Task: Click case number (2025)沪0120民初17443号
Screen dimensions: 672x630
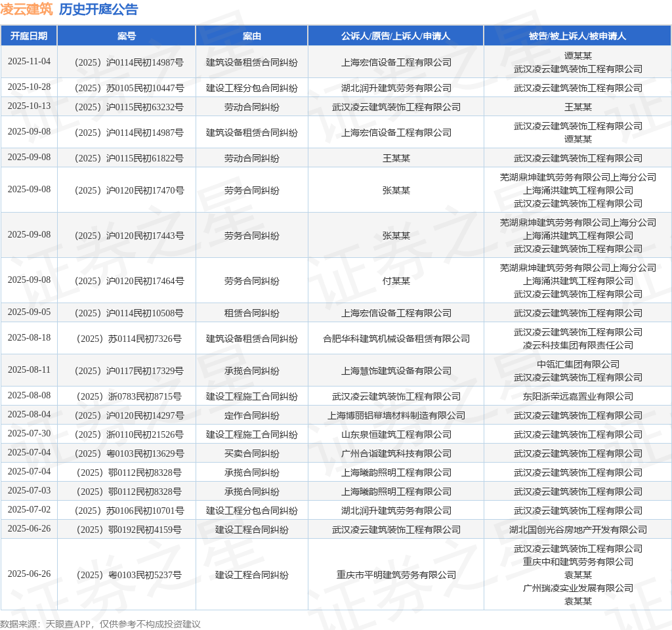Action: tap(129, 236)
